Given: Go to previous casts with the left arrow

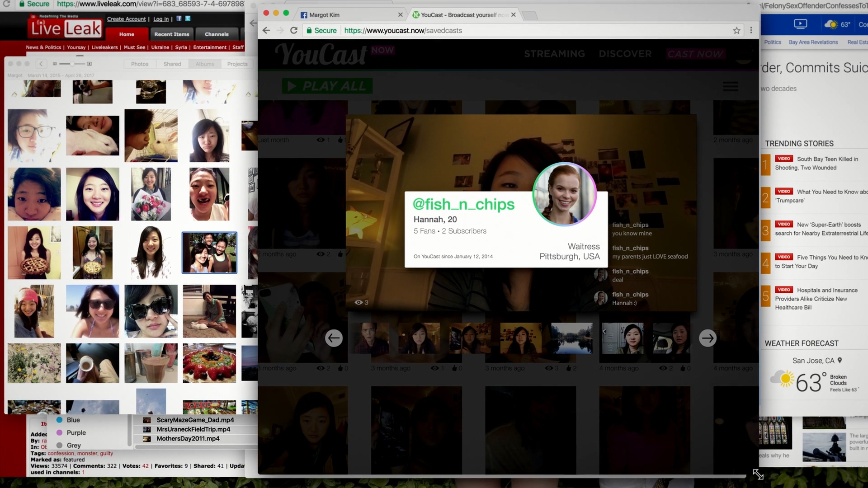Looking at the screenshot, I should (x=334, y=338).
